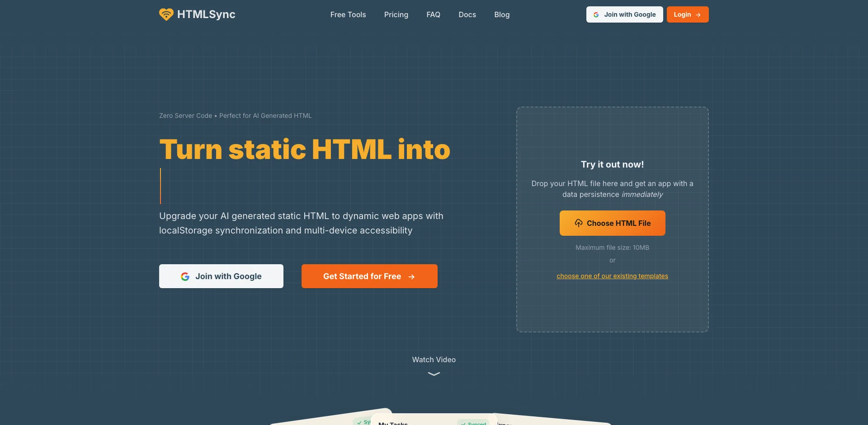The image size is (868, 425).
Task: Navigate to the FAQ section
Action: pos(433,14)
